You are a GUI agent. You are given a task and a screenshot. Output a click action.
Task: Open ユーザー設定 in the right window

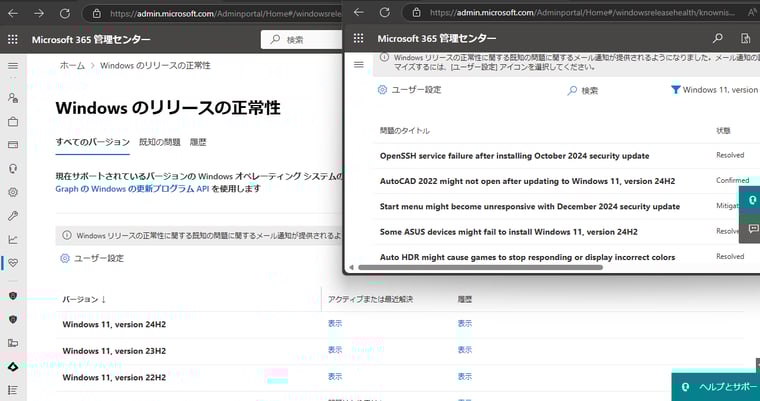click(x=410, y=90)
